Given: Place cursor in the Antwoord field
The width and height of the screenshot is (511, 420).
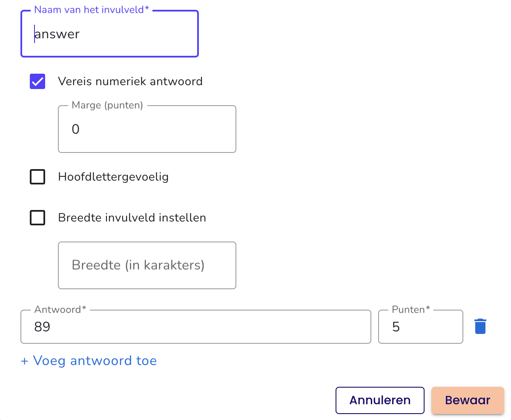Looking at the screenshot, I should point(196,327).
